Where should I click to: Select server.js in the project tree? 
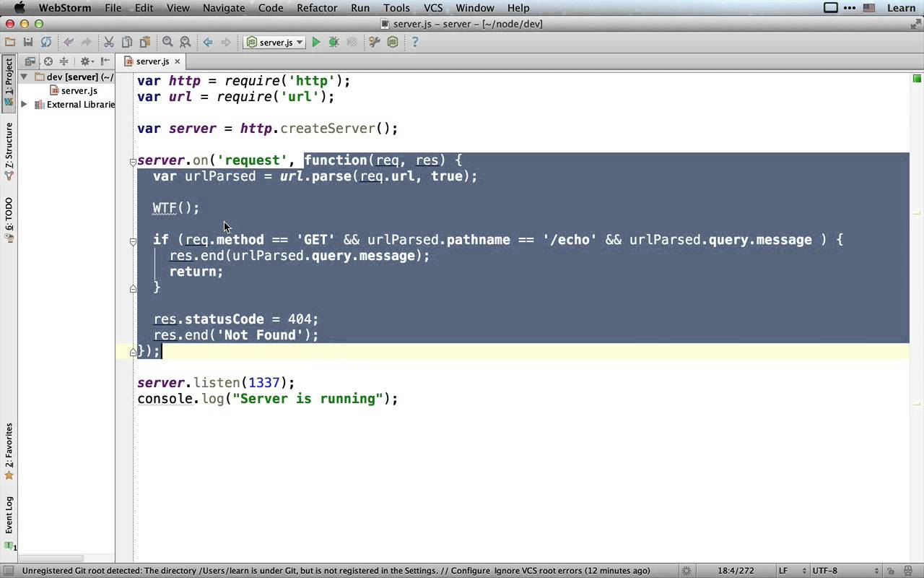[73, 90]
